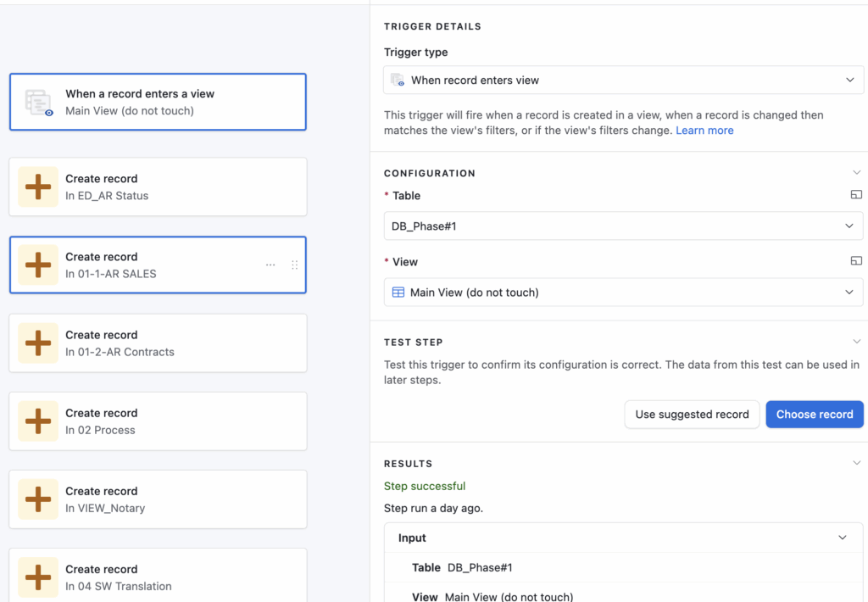Collapse the Input results panel
This screenshot has width=868, height=602.
[x=842, y=538]
